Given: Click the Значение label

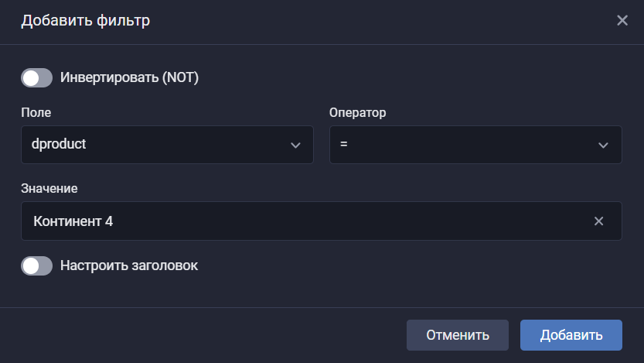Looking at the screenshot, I should pyautogui.click(x=49, y=189).
